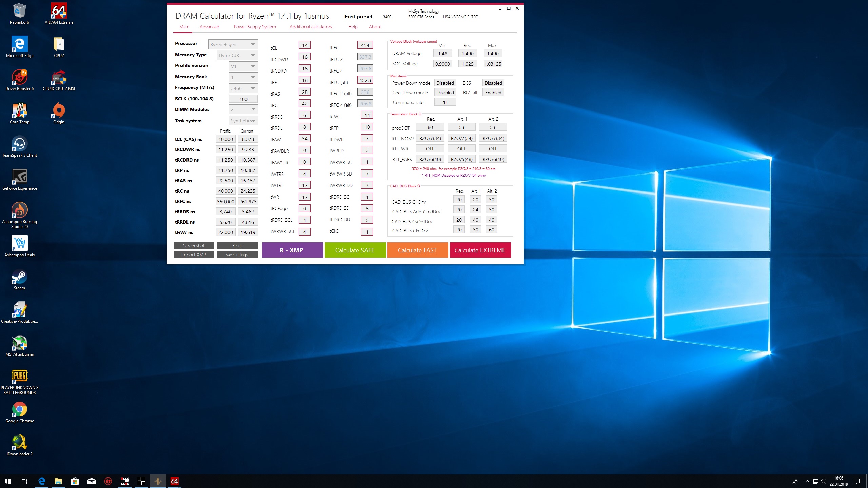Viewport: 868px width, 488px height.
Task: Open the Core Temp desktop shortcut
Action: (19, 111)
